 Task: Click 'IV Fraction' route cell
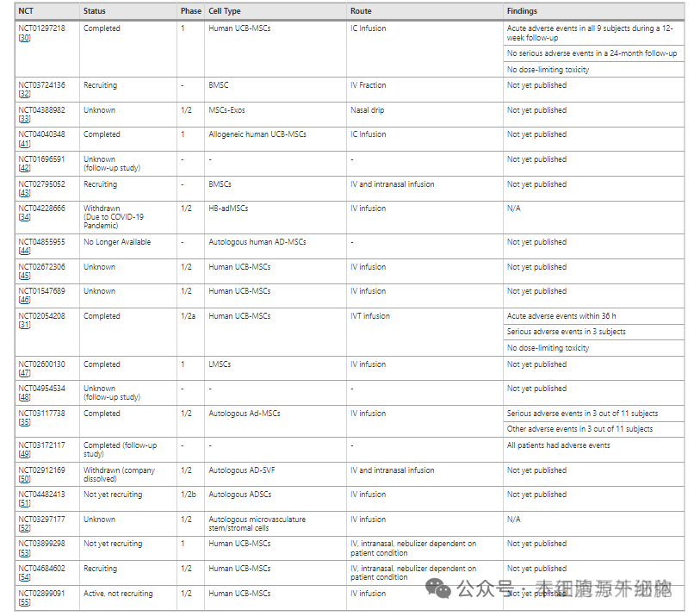point(368,85)
